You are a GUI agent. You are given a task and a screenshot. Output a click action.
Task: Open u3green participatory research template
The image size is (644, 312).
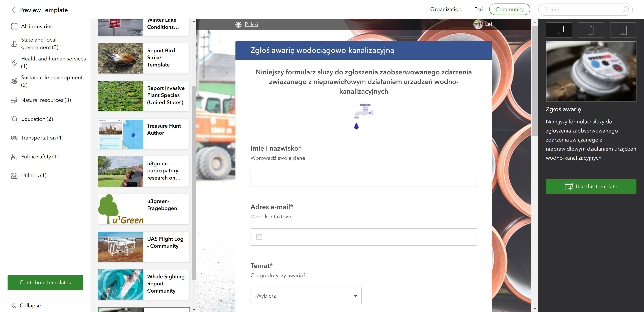click(143, 171)
